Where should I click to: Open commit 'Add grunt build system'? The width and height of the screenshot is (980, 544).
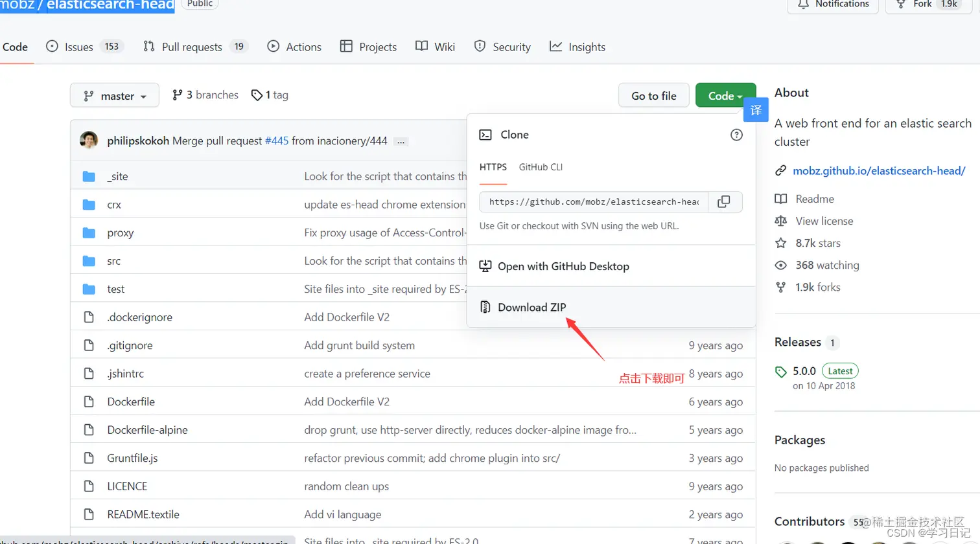359,345
